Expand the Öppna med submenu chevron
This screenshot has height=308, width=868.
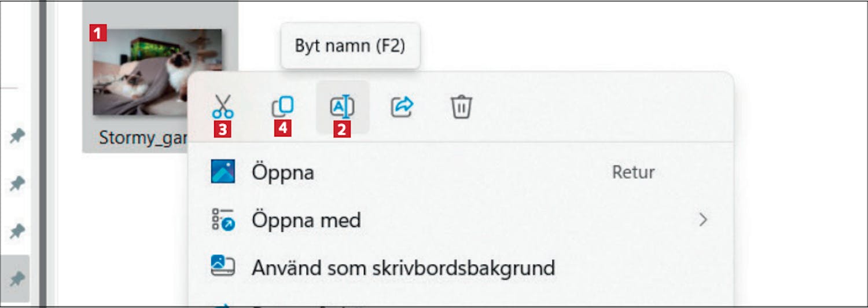[x=703, y=220]
